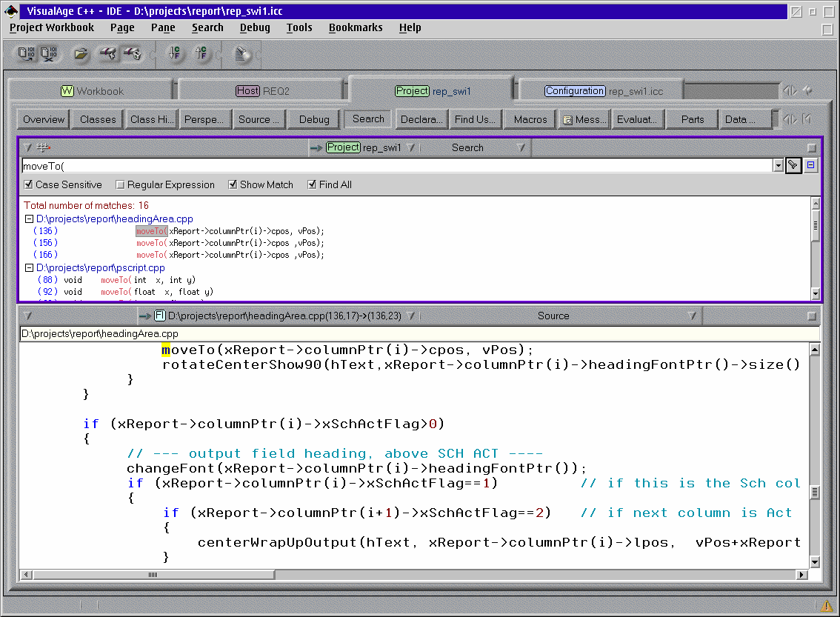Switch to the Workbook tab

(92, 91)
